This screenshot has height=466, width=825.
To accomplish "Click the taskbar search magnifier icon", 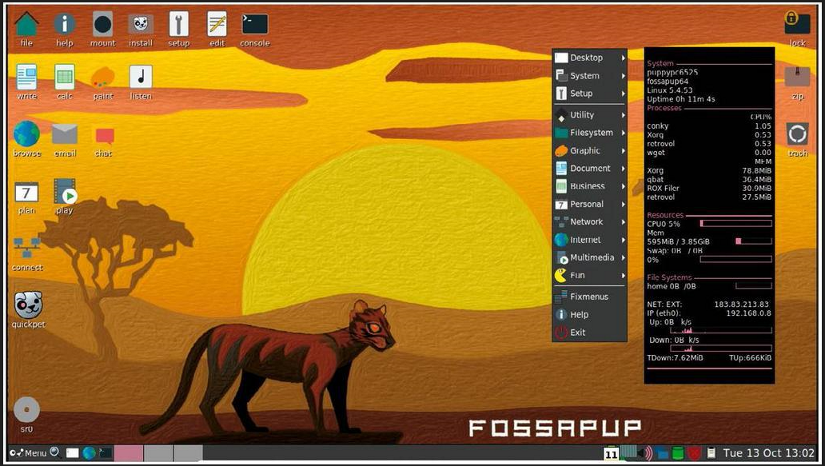I will (x=55, y=452).
